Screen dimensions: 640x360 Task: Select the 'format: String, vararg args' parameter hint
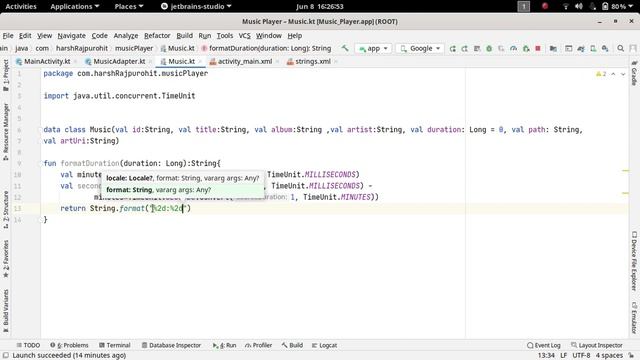pos(182,190)
